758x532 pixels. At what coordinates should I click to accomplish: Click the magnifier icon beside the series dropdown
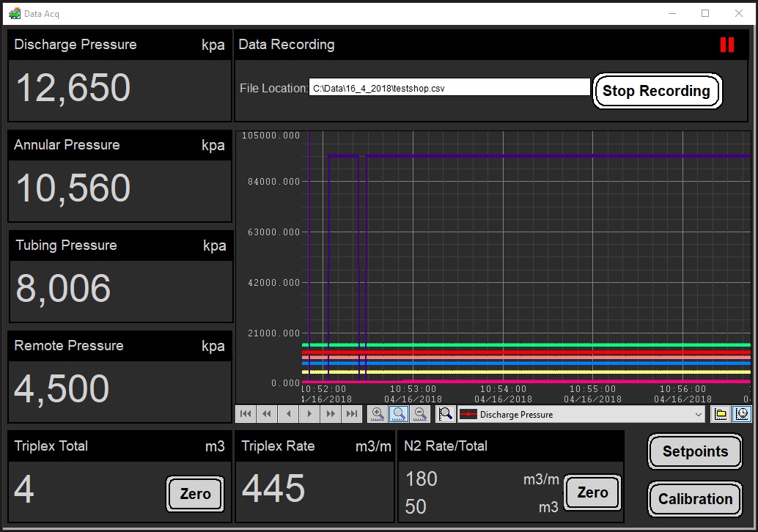click(x=445, y=414)
